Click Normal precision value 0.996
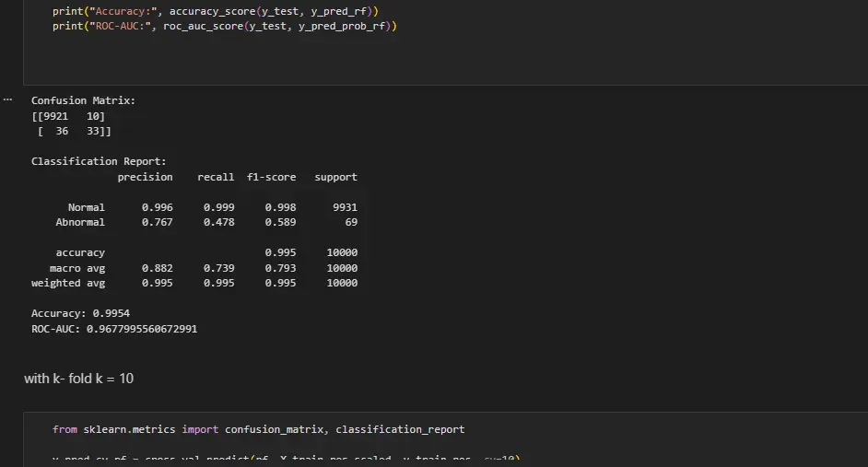 [x=158, y=207]
